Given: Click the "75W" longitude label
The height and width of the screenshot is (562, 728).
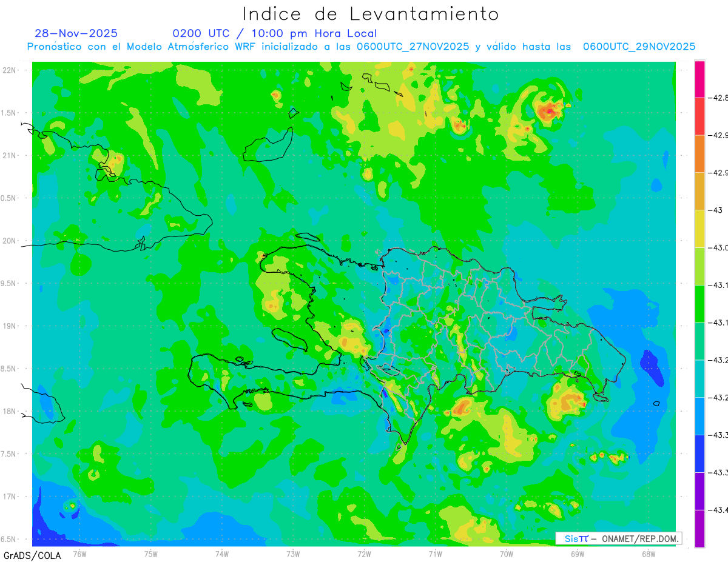Looking at the screenshot, I should coord(151,554).
